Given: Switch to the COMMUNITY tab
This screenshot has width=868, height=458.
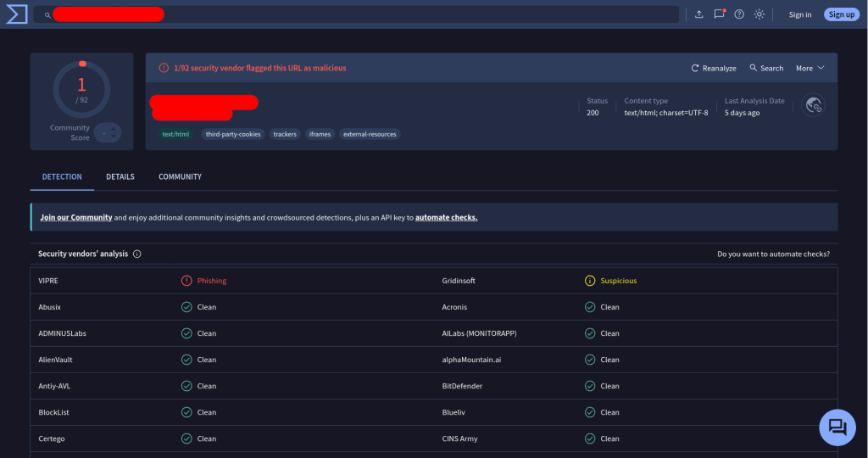Looking at the screenshot, I should pos(180,176).
